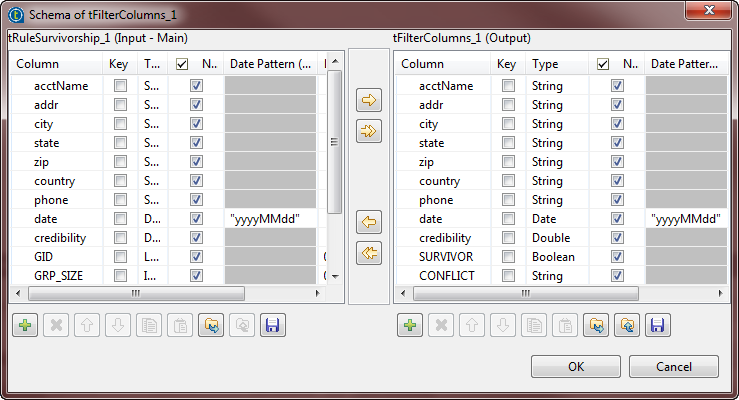The height and width of the screenshot is (400, 739).
Task: Open Type cell of output SURVIVOR row
Action: pos(557,257)
